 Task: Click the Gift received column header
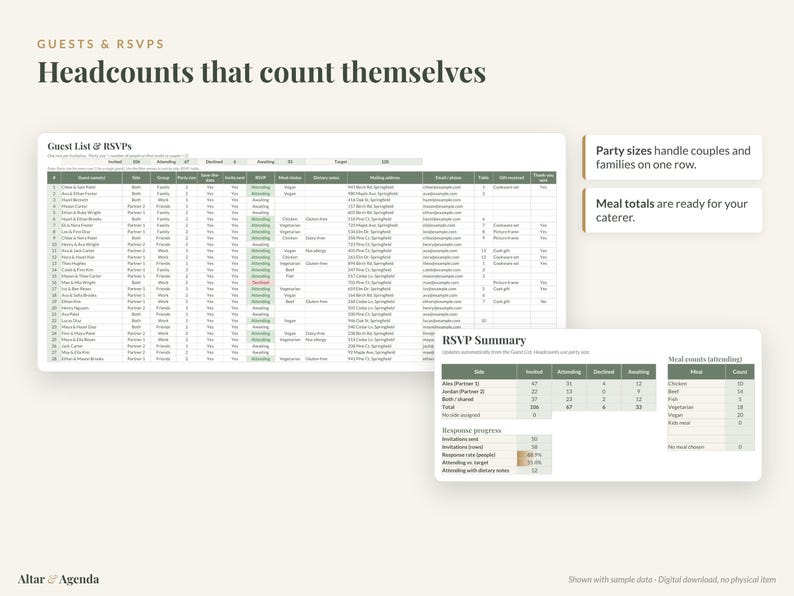511,178
